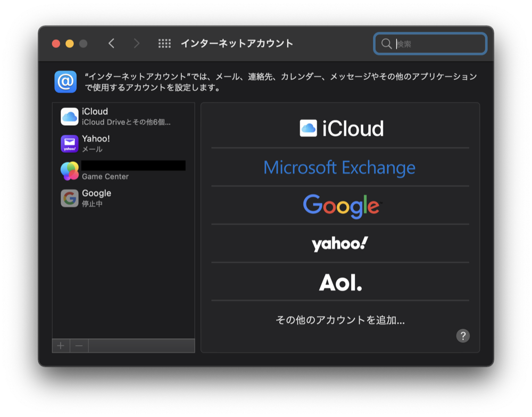Add account with plus button
Image resolution: width=532 pixels, height=417 pixels.
(61, 346)
